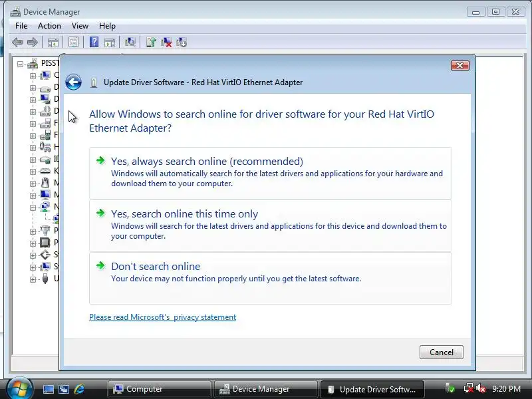Expand the Processors category

coord(33,243)
